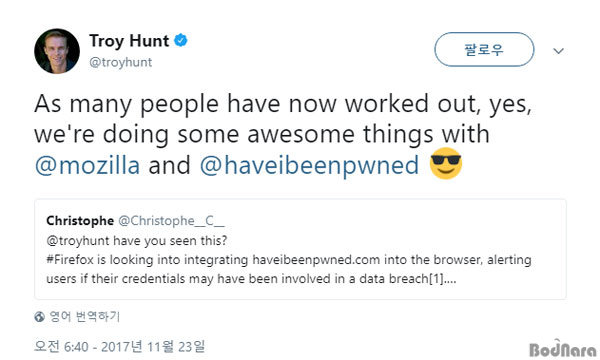This screenshot has height=360, width=600.
Task: Open Troy Hunt's profile picture
Action: 57,50
